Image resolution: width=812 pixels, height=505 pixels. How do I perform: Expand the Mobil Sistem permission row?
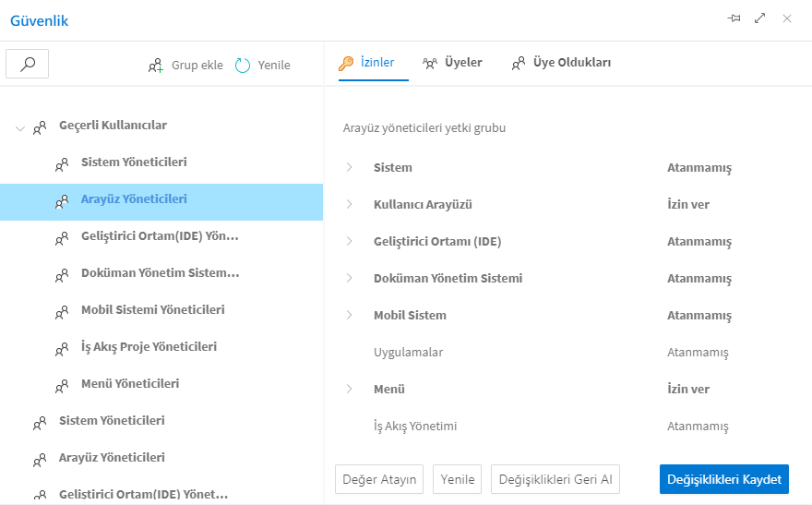coord(350,315)
